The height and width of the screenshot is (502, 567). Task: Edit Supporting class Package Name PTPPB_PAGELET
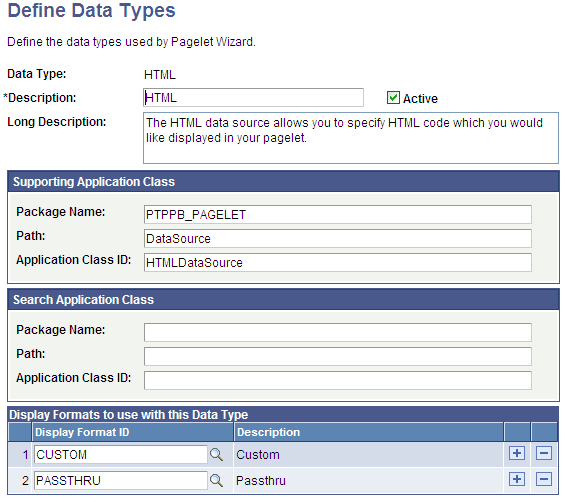(338, 214)
